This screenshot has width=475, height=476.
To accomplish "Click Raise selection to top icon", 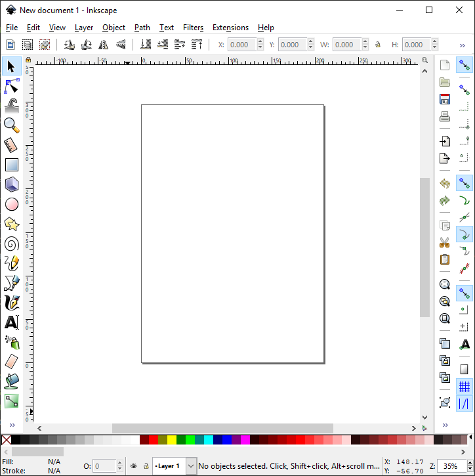I will [x=197, y=45].
